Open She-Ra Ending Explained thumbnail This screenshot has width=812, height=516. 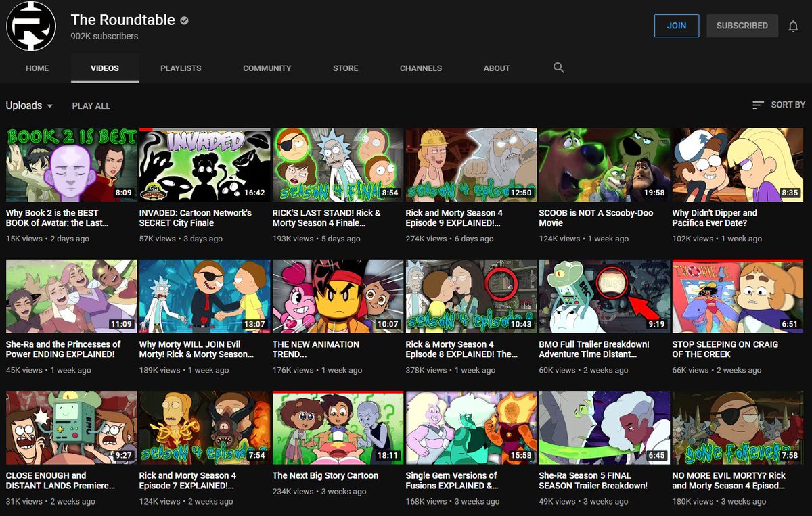[x=71, y=297]
